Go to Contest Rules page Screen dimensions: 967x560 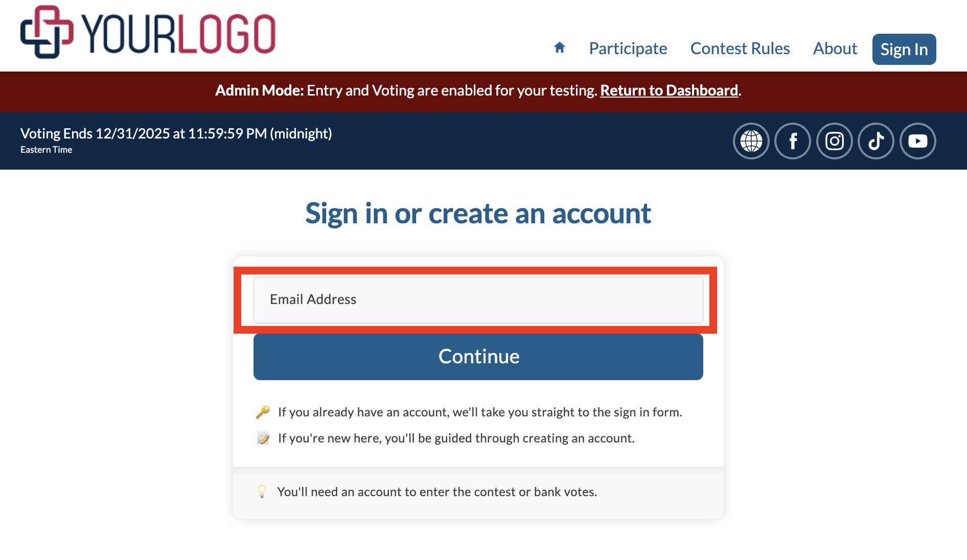740,49
